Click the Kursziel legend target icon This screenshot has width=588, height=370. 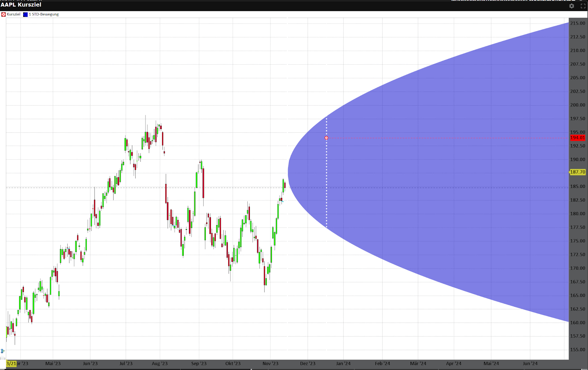4,14
